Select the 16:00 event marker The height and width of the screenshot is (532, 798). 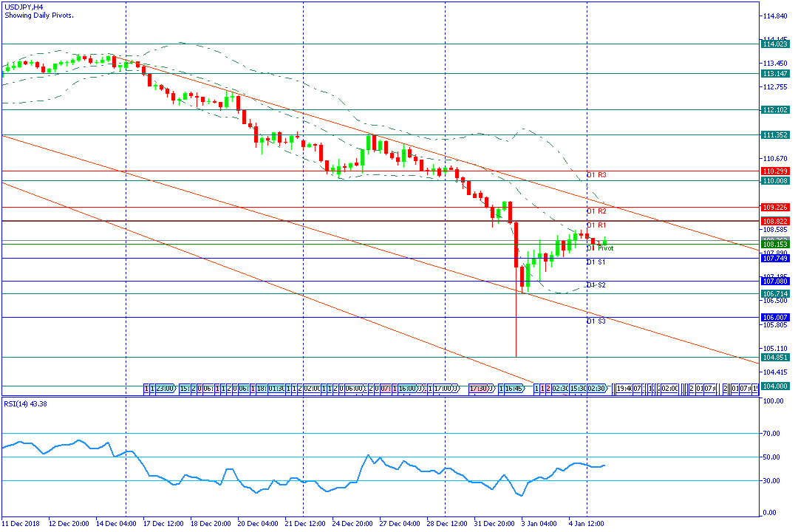pos(408,389)
